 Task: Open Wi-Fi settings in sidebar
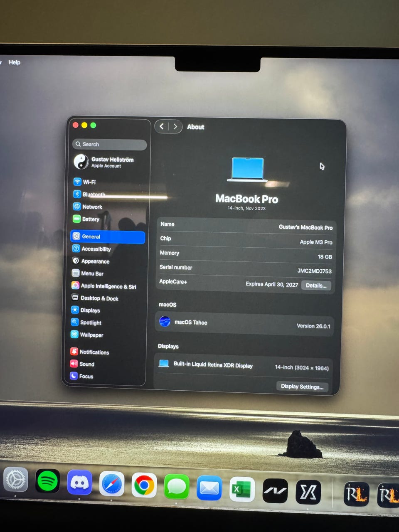(x=84, y=182)
